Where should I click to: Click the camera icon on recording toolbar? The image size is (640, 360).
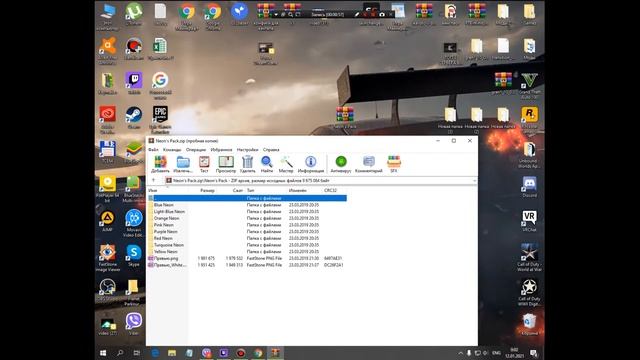(382, 14)
